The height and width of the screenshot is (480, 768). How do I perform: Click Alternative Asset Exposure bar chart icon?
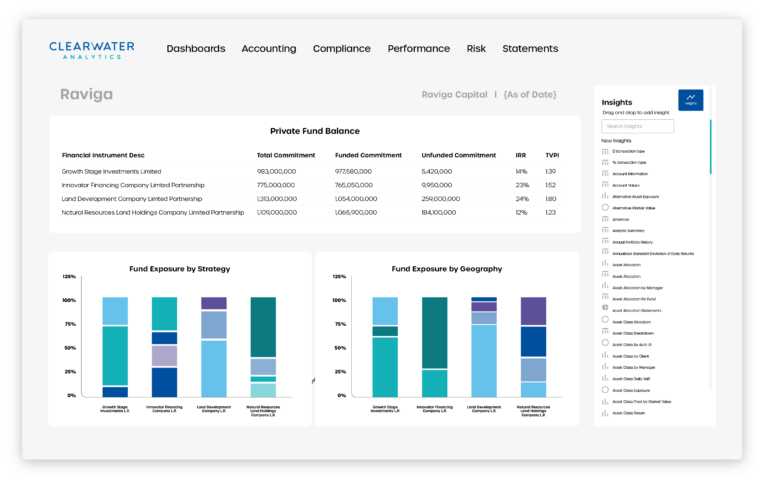[605, 196]
